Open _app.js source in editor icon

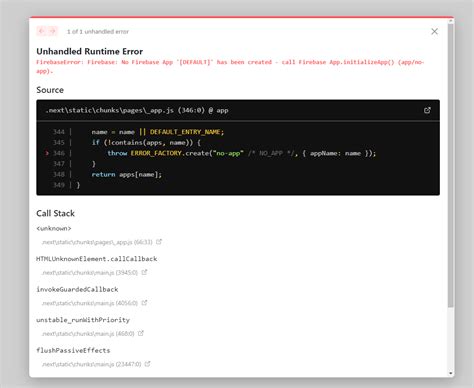pyautogui.click(x=427, y=110)
